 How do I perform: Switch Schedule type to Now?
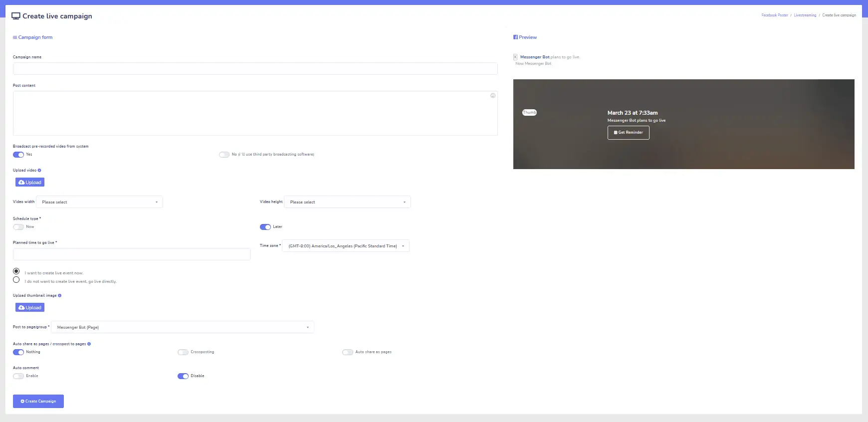(18, 227)
